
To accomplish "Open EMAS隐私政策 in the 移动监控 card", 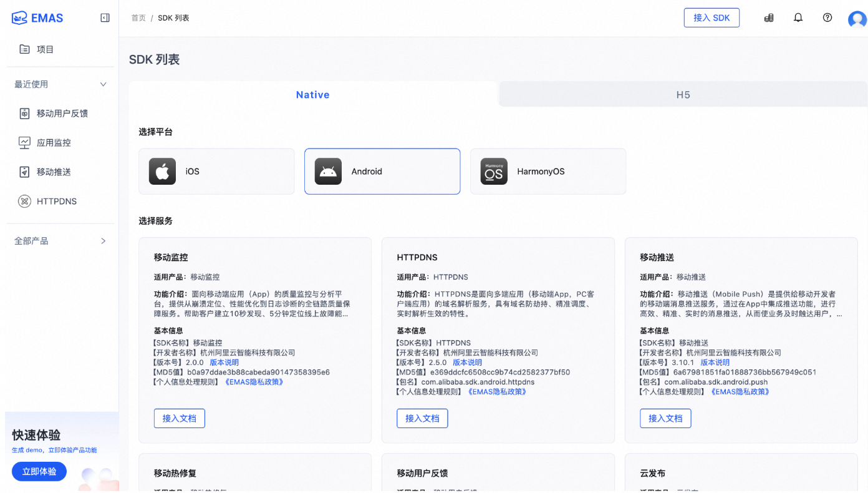I will point(253,382).
